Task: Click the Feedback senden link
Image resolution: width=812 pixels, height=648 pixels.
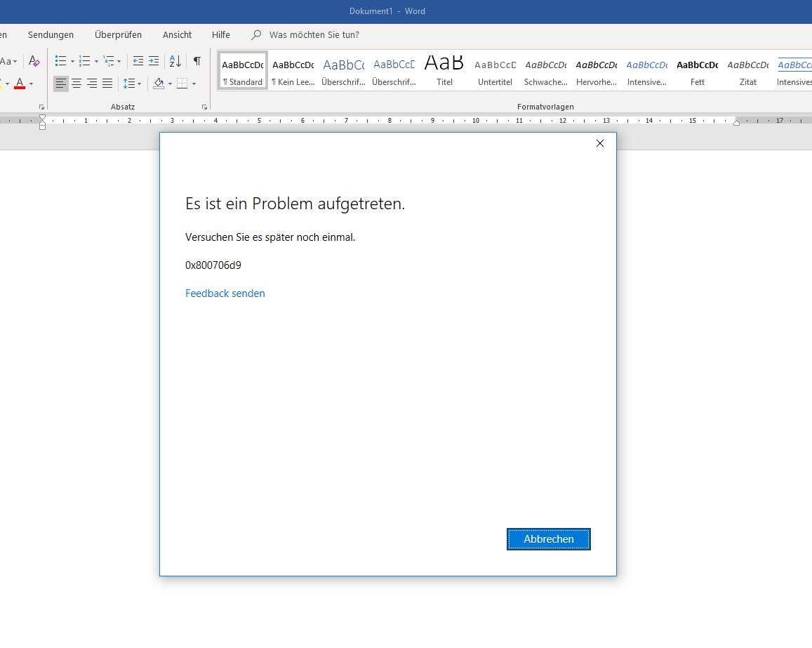Action: 225,293
